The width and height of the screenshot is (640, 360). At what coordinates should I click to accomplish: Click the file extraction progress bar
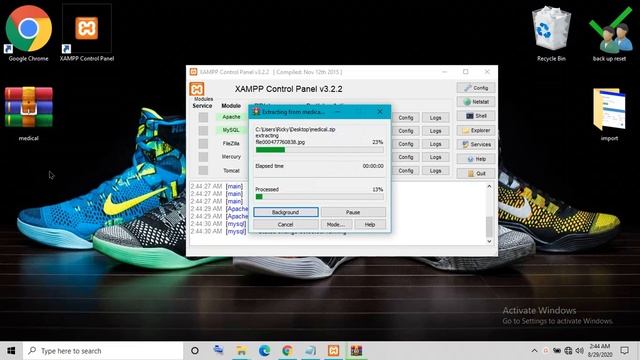(x=320, y=150)
